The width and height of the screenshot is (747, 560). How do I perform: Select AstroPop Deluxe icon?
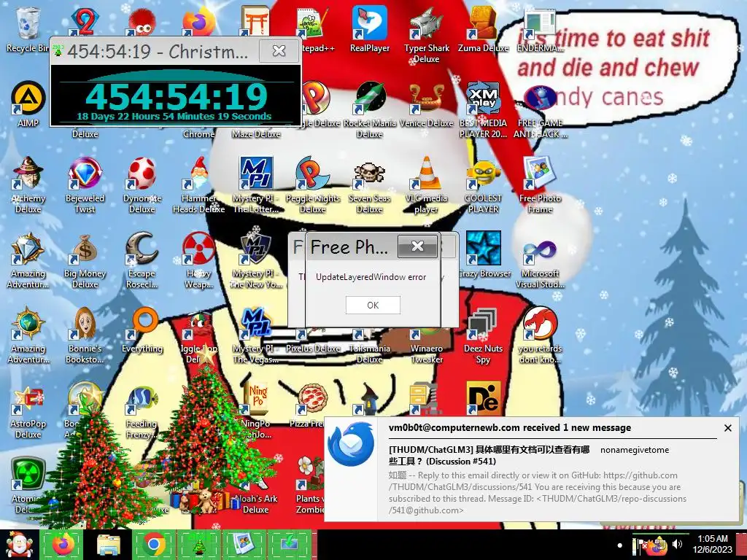28,411
